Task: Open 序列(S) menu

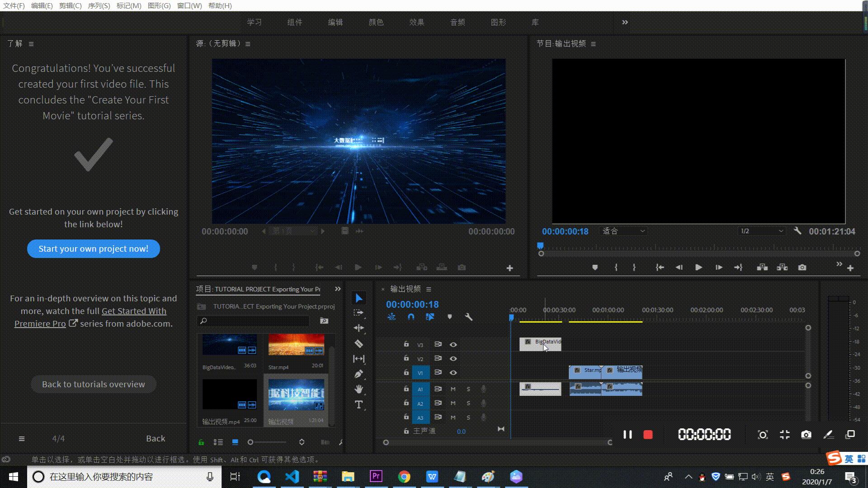Action: pyautogui.click(x=99, y=5)
